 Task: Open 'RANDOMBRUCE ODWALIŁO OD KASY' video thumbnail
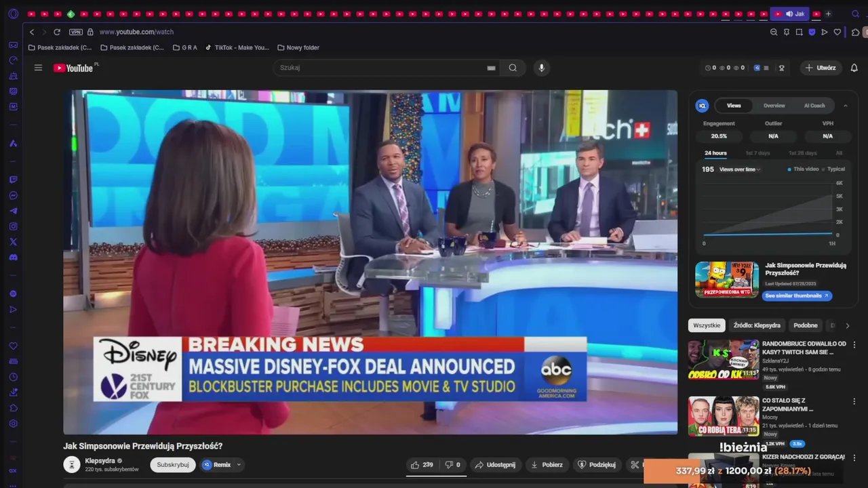(x=724, y=359)
